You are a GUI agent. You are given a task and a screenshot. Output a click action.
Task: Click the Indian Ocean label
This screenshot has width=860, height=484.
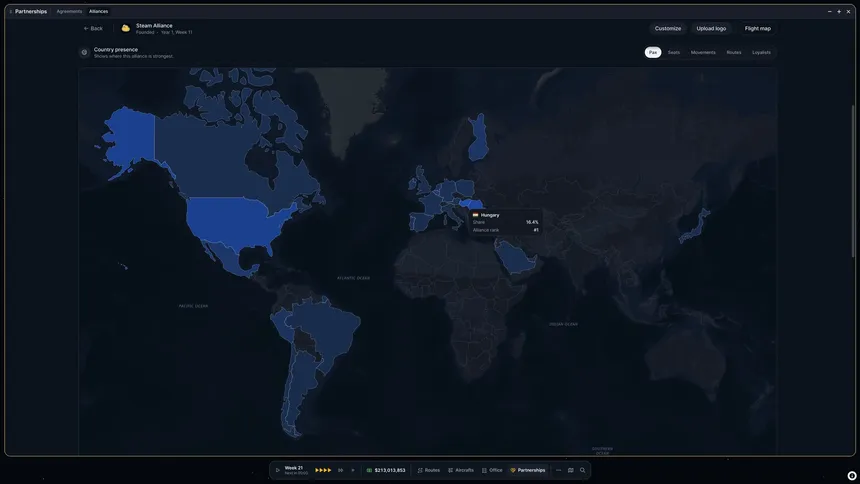tap(563, 324)
